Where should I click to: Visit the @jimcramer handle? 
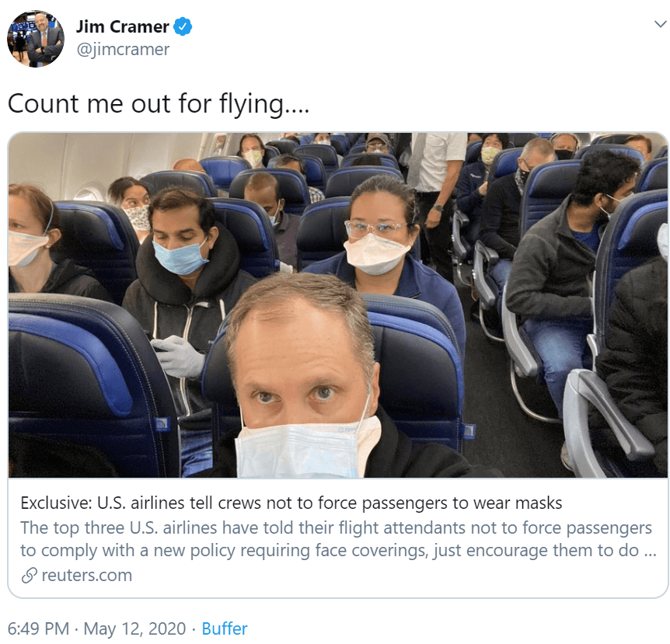click(x=123, y=50)
